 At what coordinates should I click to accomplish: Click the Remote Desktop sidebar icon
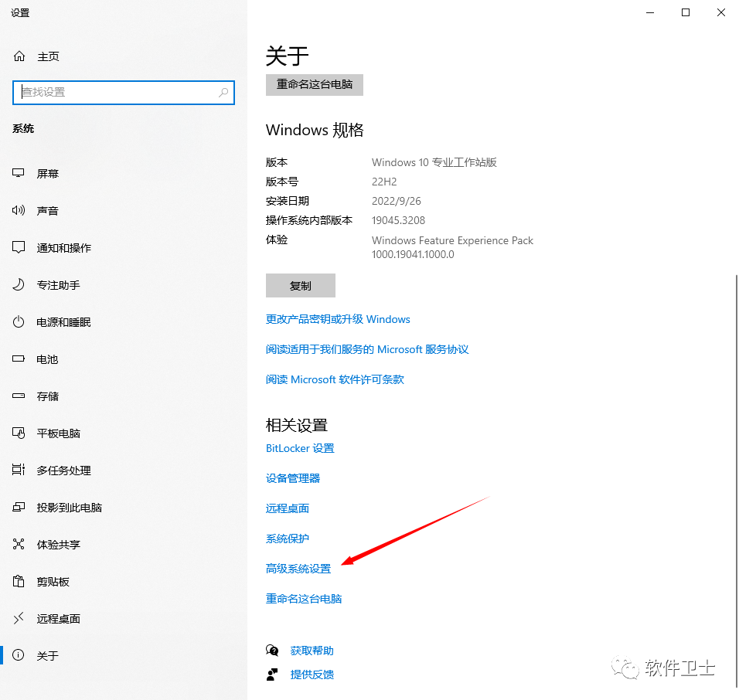(x=19, y=618)
